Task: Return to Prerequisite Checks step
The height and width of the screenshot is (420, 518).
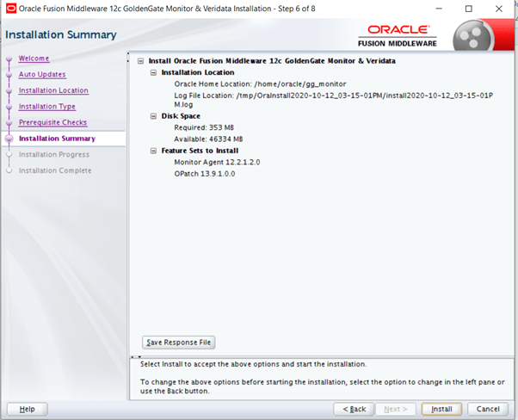Action: (52, 123)
